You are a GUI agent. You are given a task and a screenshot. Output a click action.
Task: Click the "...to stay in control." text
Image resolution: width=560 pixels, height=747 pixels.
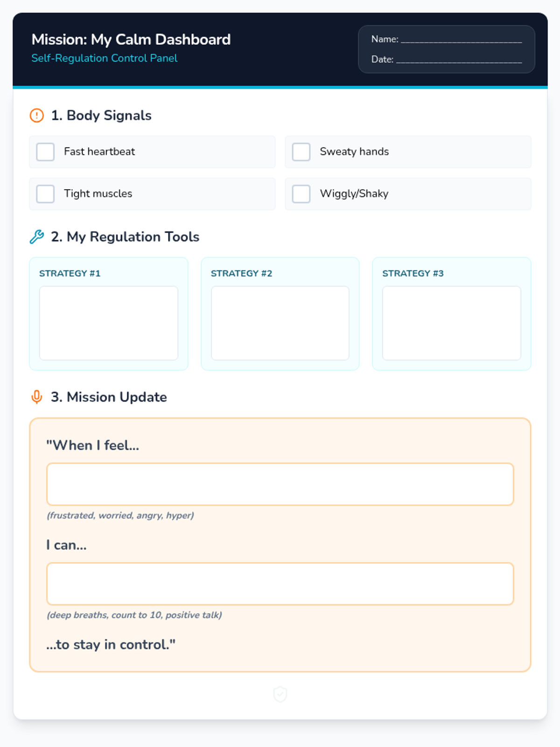pos(111,645)
